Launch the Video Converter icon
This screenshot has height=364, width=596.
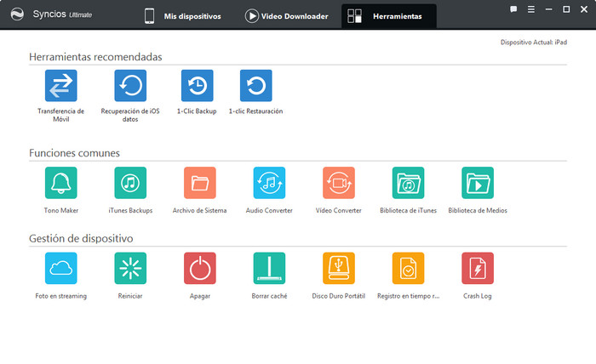(339, 183)
